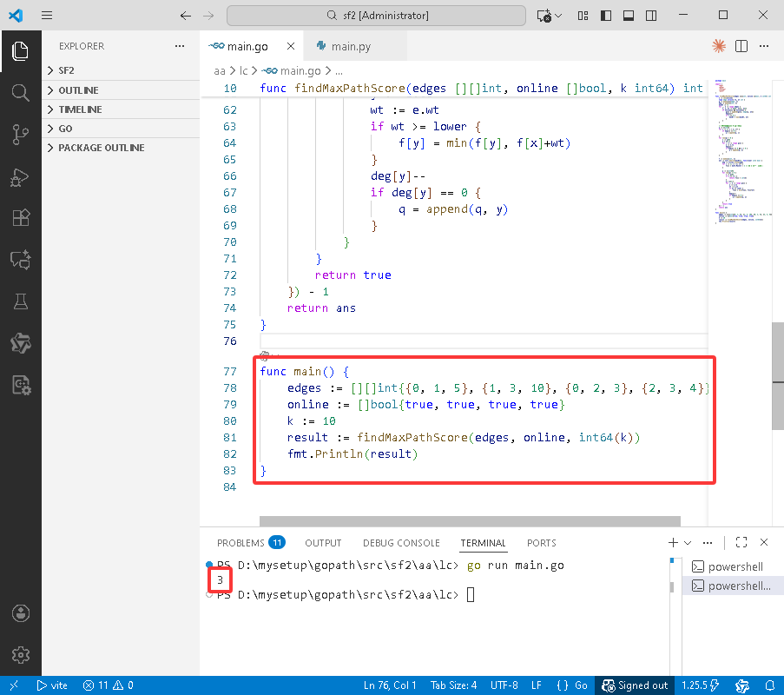784x695 pixels.
Task: Open the Source Control view
Action: coord(20,134)
